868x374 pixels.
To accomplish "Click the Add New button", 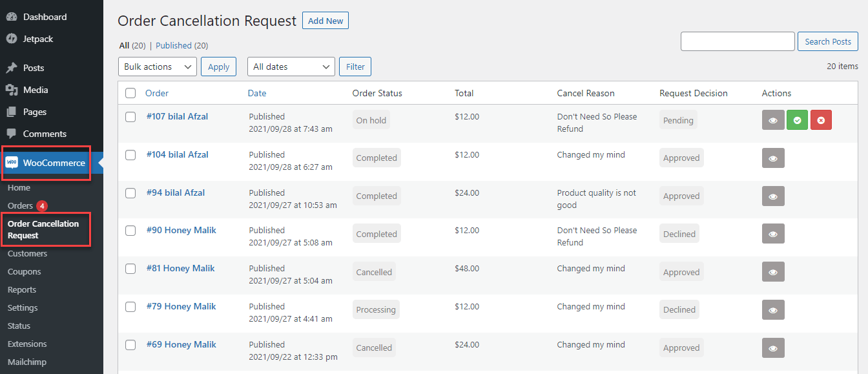I will [325, 21].
